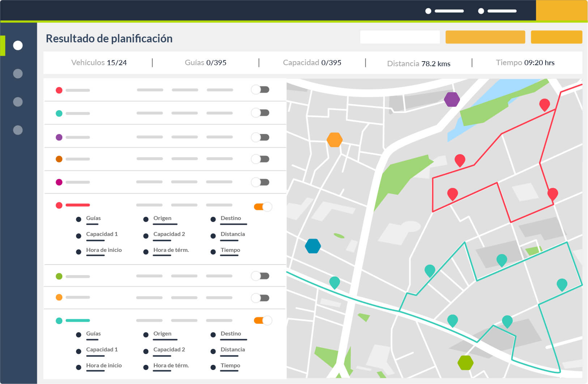Click 'Hora de inicio' in the teal route details
Screen dimensions: 588x384
(x=104, y=366)
